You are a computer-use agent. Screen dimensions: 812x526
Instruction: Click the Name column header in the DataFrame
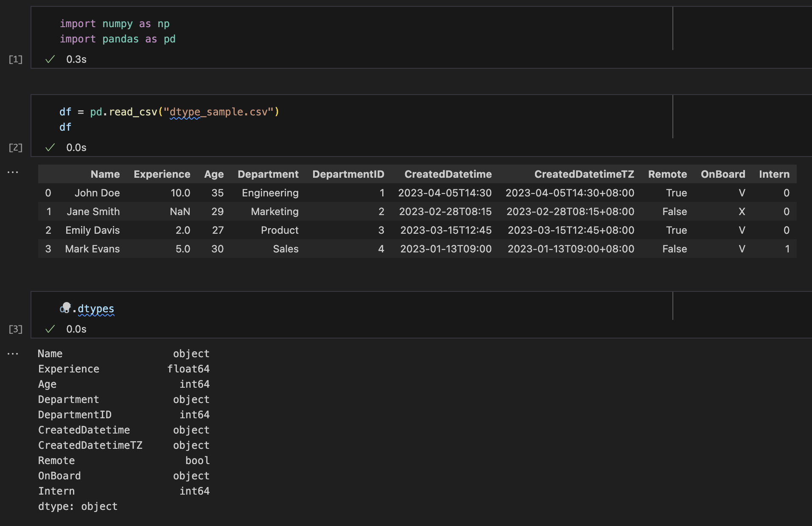105,174
